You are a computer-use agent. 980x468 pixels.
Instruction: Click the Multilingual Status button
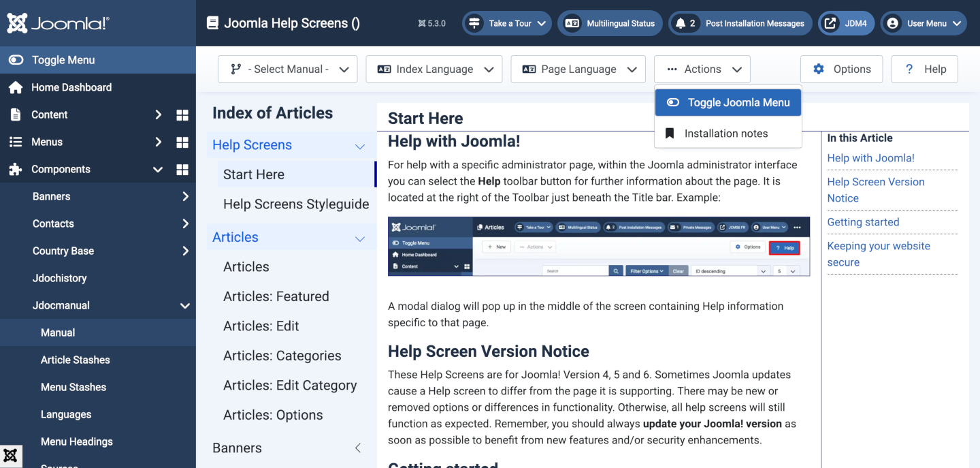[610, 23]
